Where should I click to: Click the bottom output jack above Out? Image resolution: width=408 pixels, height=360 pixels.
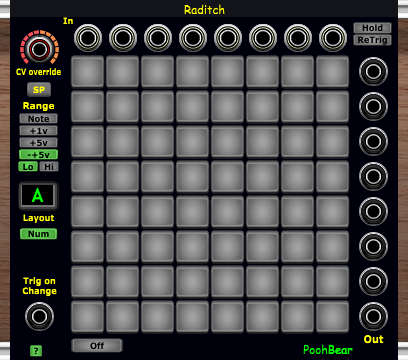[373, 316]
